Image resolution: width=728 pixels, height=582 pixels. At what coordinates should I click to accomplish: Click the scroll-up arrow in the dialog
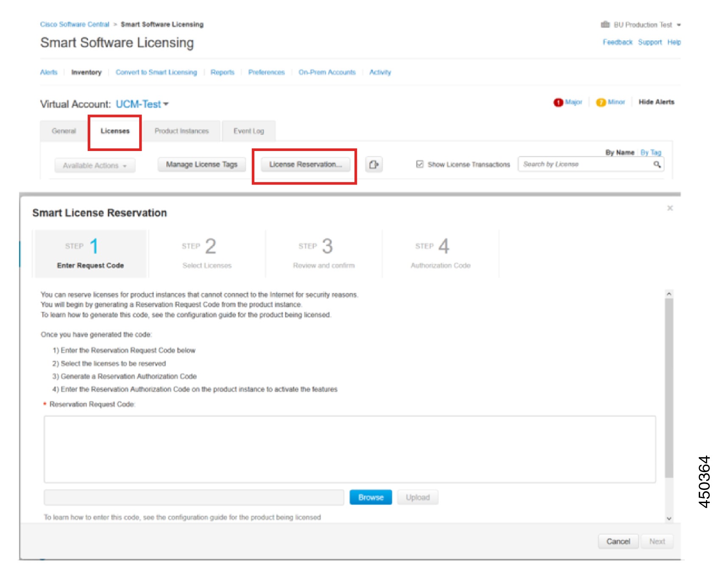click(669, 293)
